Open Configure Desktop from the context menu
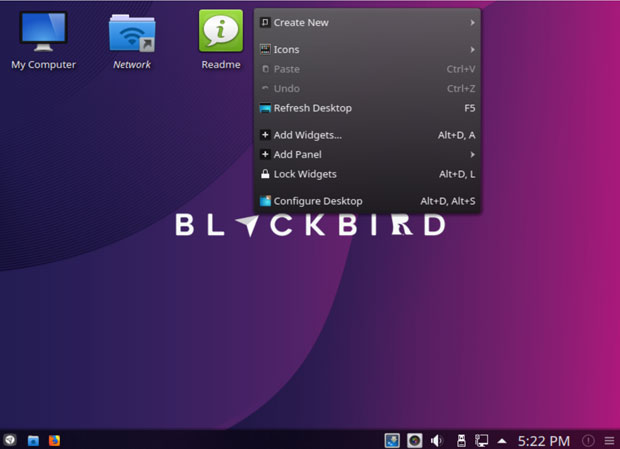Viewport: 620px width, 449px height. [x=367, y=201]
